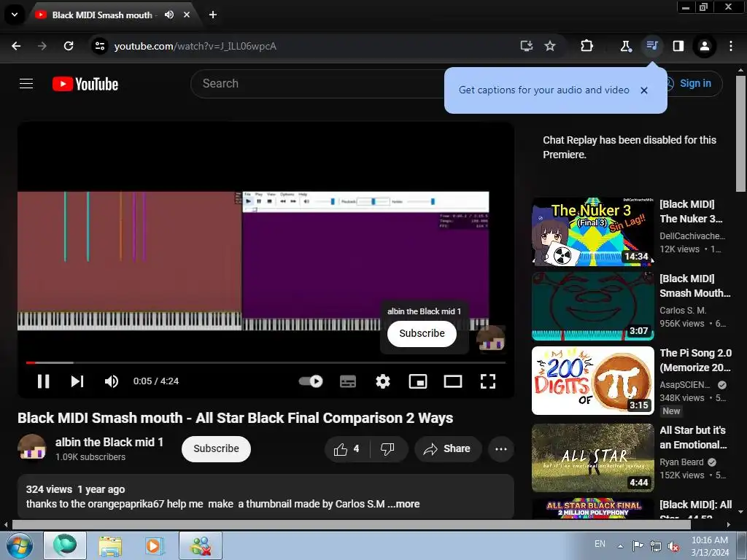This screenshot has width=747, height=560.
Task: Enter full screen mode
Action: [488, 381]
